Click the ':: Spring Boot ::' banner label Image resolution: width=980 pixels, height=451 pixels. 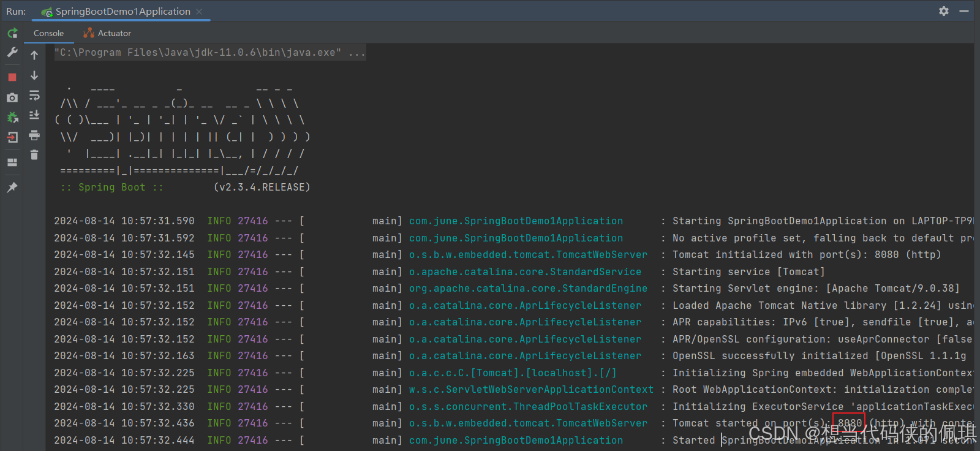coord(112,188)
